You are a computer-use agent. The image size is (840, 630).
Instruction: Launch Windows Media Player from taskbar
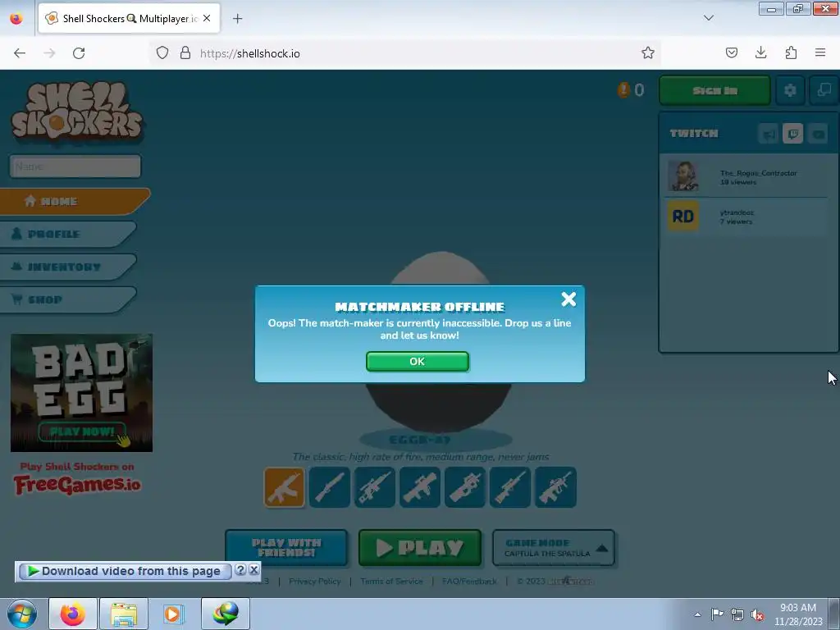172,614
